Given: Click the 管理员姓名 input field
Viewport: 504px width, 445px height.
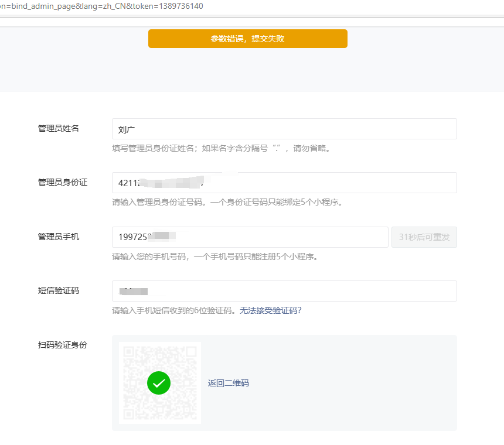Looking at the screenshot, I should pos(284,129).
